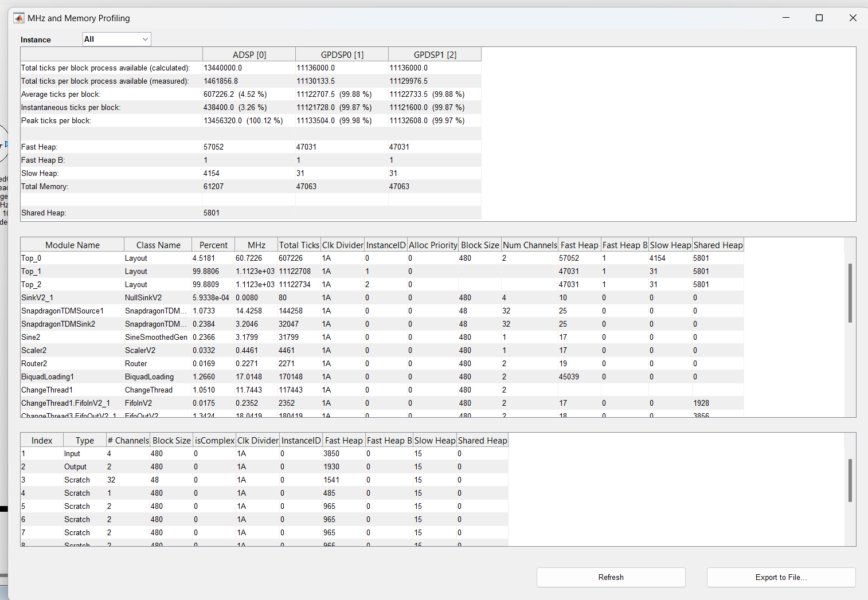
Task: Select the GPDSP0 [1] column header
Action: pos(342,54)
